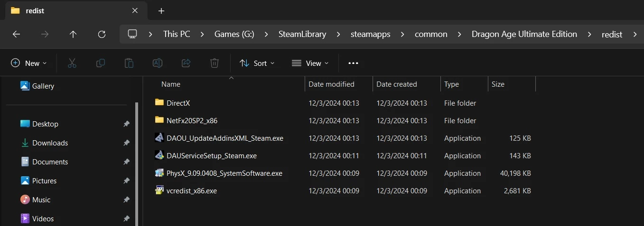
Task: Unpin Pictures using its pin icon
Action: pyautogui.click(x=126, y=181)
